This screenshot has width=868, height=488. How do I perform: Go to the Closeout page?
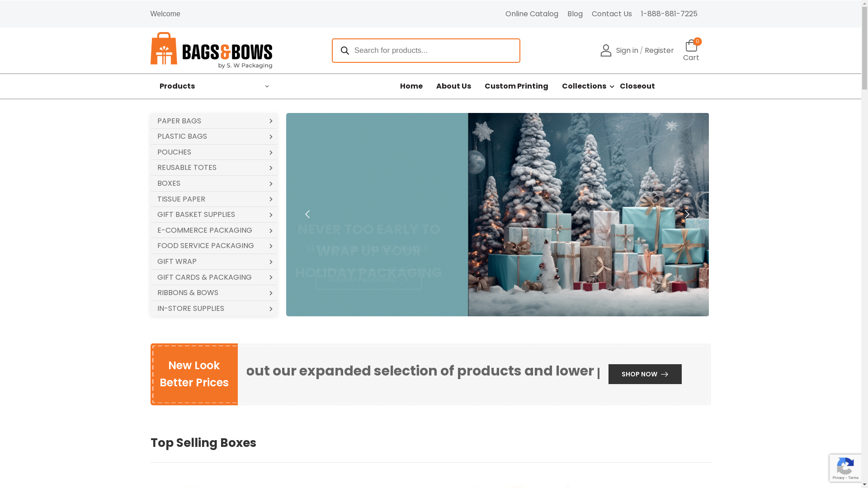[x=637, y=86]
